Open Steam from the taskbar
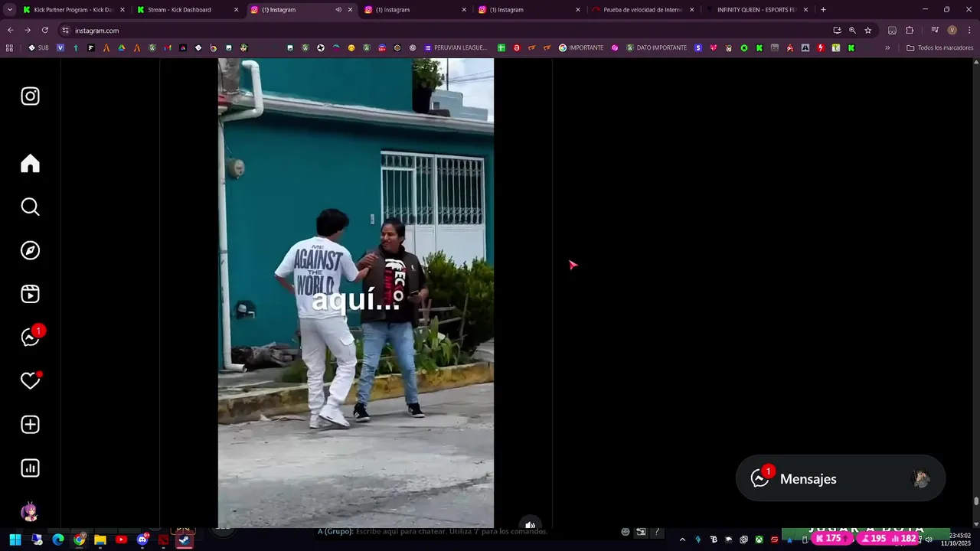 [185, 540]
